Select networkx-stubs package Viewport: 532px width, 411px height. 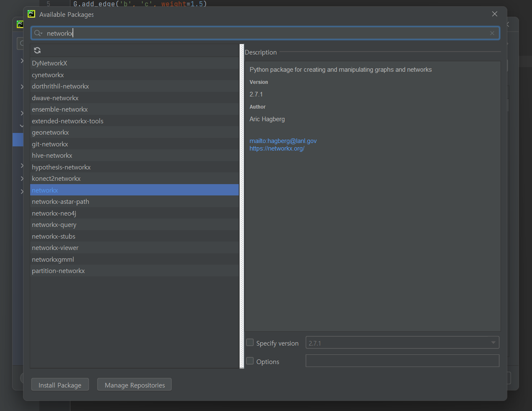point(134,236)
